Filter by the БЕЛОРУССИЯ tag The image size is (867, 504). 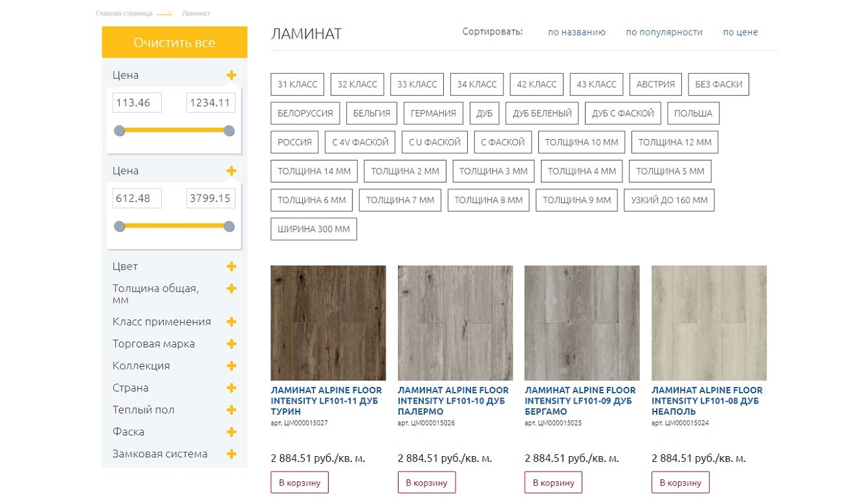(305, 113)
